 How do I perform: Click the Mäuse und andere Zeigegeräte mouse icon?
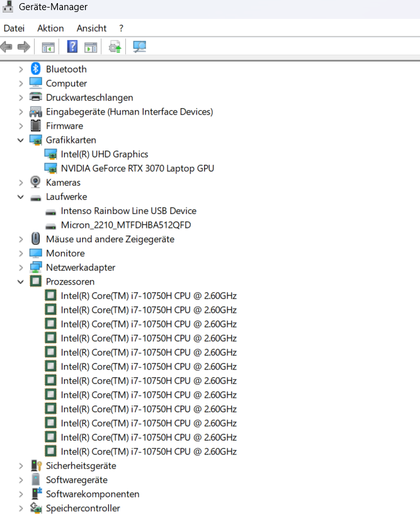[x=35, y=239]
